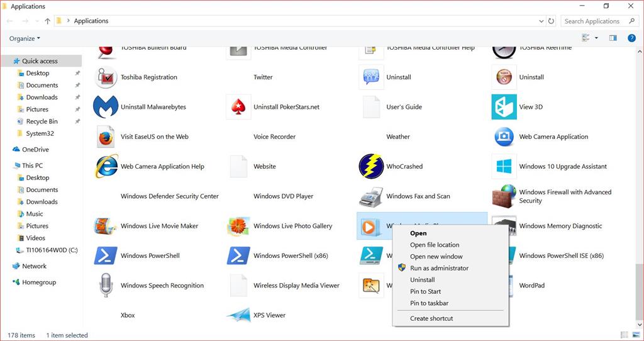Screen dimensions: 644x341
Task: Click the Uninstall PokerStars.net spade icon
Action: [x=238, y=107]
